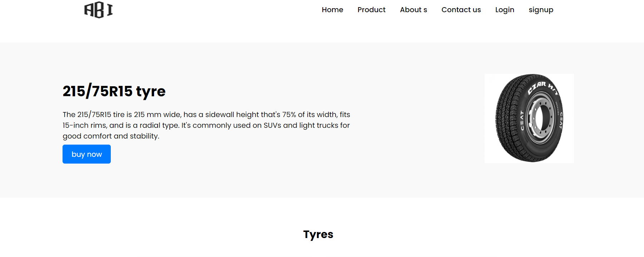Go to the Product page
This screenshot has height=257, width=644.
point(371,10)
